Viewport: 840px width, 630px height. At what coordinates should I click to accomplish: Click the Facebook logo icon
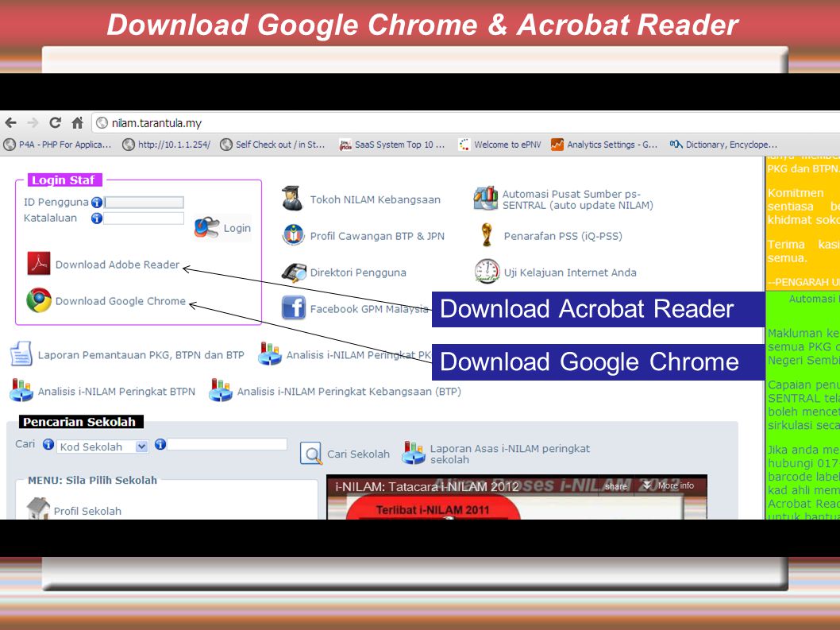[294, 307]
